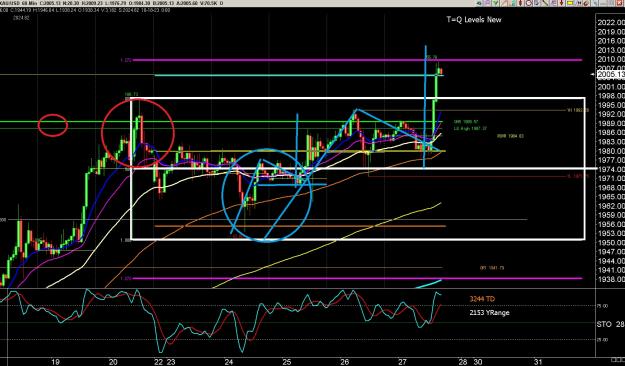Click the '3244 TD' orange label

[482, 299]
